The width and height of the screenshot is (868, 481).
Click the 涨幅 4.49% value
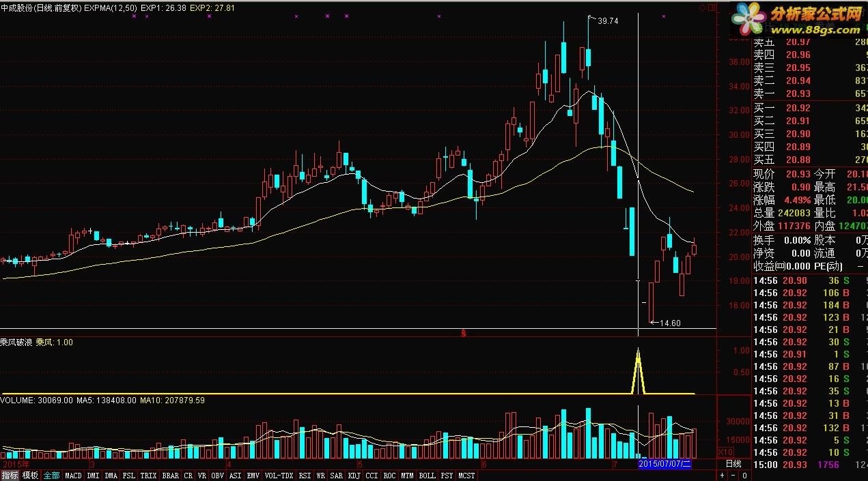click(797, 200)
